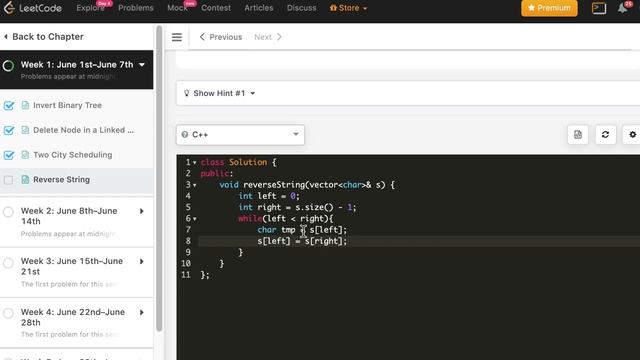This screenshot has height=360, width=640.
Task: Click the Reverse String document icon
Action: pos(25,180)
